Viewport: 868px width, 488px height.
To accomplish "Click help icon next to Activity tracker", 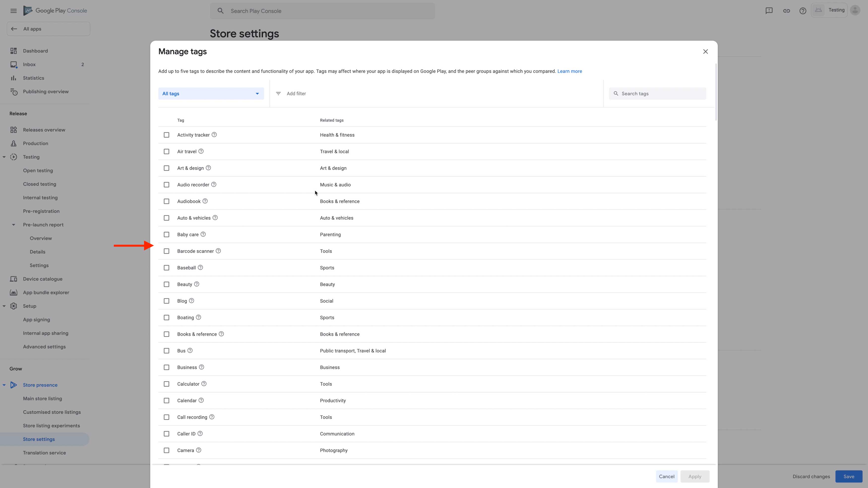I will coord(214,135).
